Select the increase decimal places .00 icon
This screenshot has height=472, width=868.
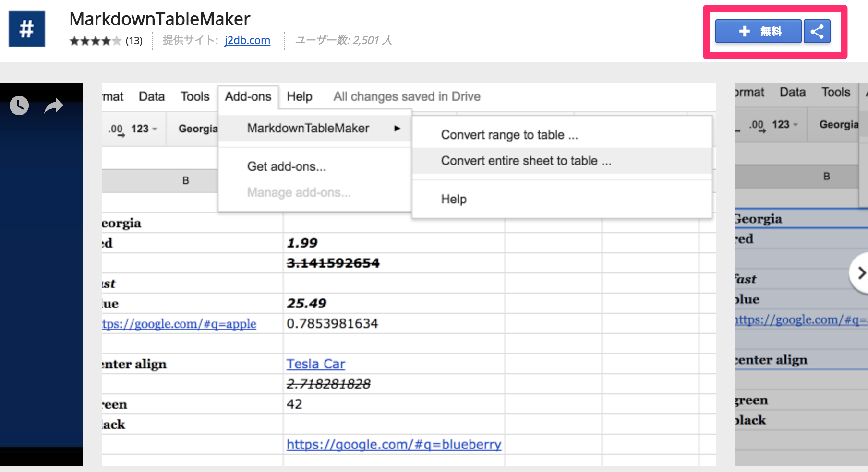point(115,129)
